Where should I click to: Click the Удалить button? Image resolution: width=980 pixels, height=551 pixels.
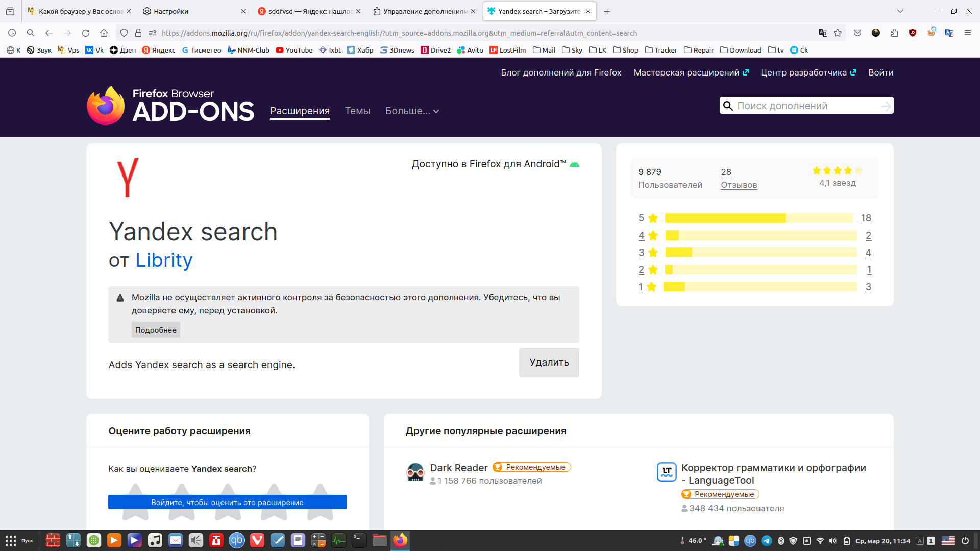click(549, 362)
